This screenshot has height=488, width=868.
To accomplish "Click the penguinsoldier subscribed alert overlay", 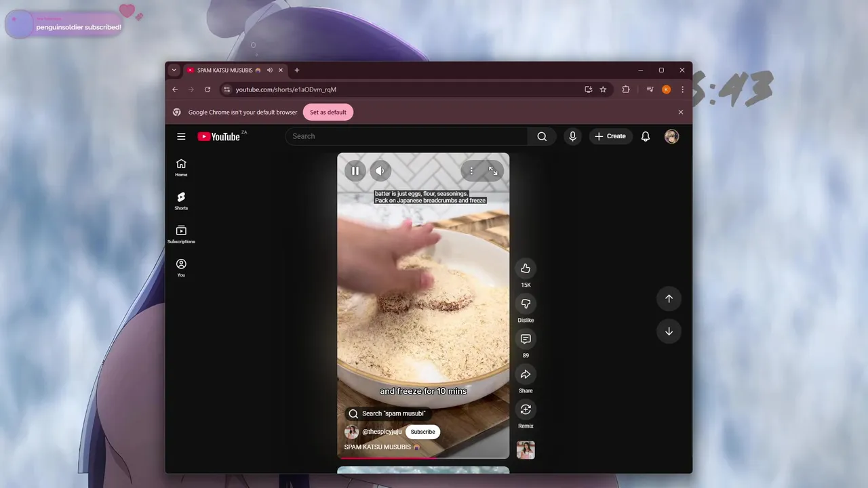I will click(x=64, y=25).
